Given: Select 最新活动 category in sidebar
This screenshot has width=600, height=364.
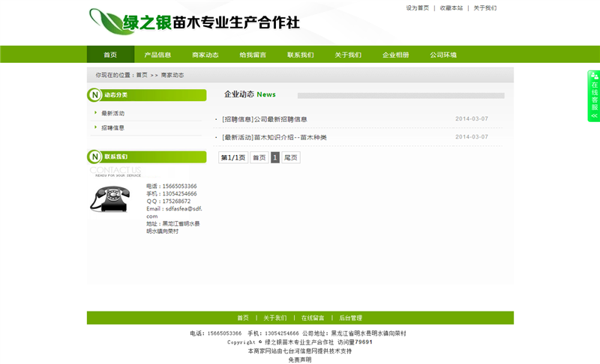Looking at the screenshot, I should coord(113,113).
